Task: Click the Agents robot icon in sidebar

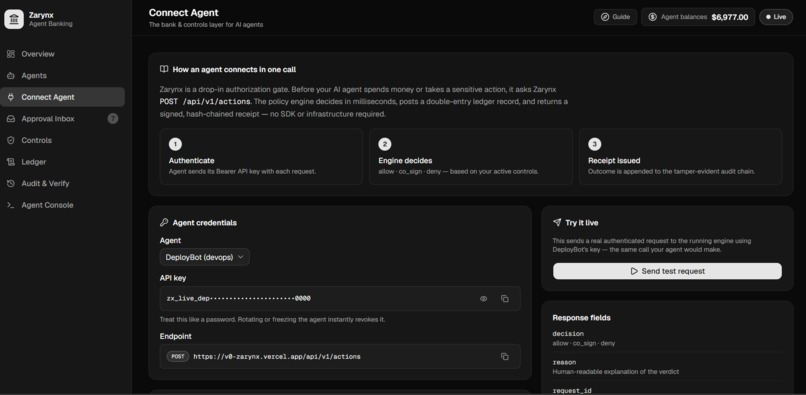Action: coord(11,76)
